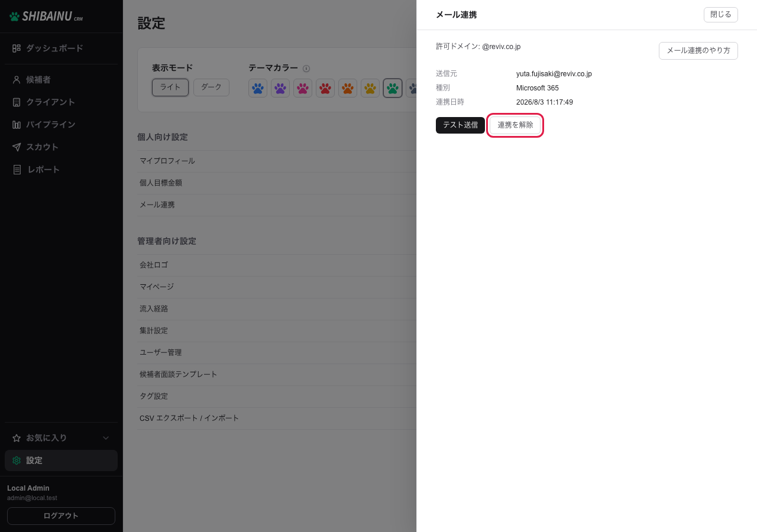757x532 pixels.
Task: Pick the pink paw theme color
Action: [303, 88]
